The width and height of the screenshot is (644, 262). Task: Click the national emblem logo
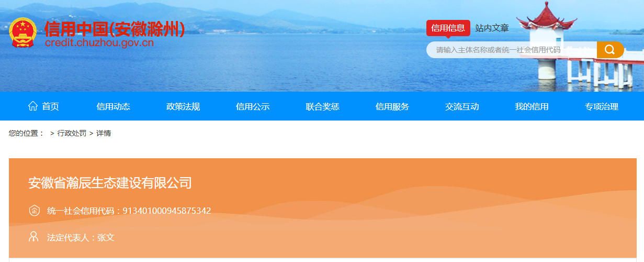(x=24, y=33)
